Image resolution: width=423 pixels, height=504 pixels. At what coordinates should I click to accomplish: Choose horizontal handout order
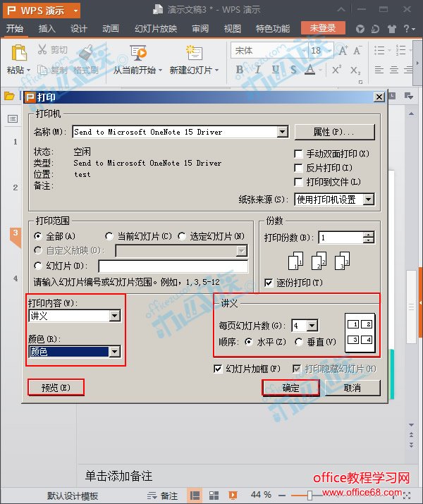[248, 342]
